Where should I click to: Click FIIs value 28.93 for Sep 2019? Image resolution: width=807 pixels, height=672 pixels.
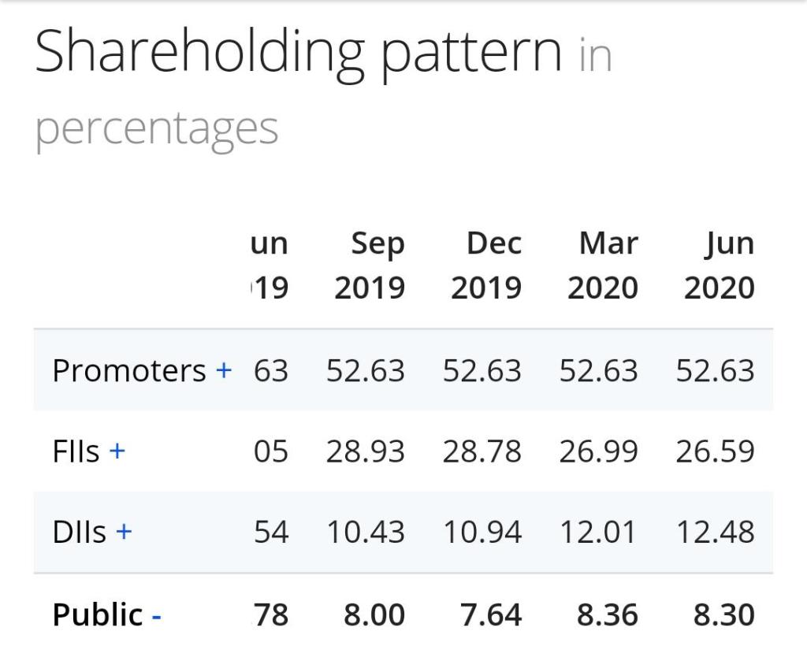click(366, 451)
